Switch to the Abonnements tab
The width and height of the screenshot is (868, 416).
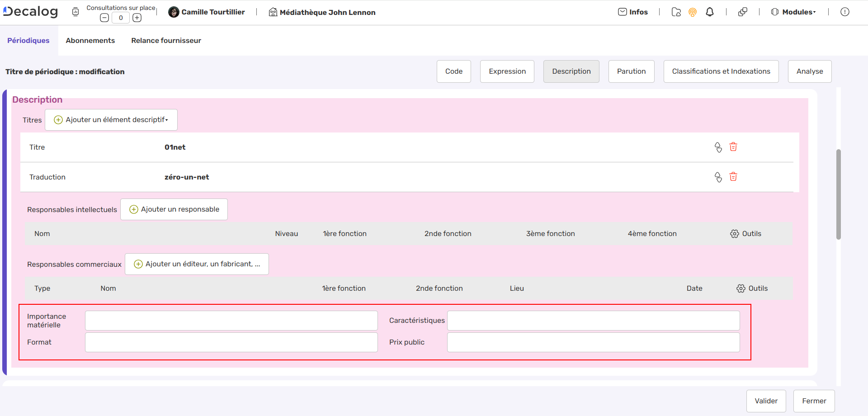90,40
